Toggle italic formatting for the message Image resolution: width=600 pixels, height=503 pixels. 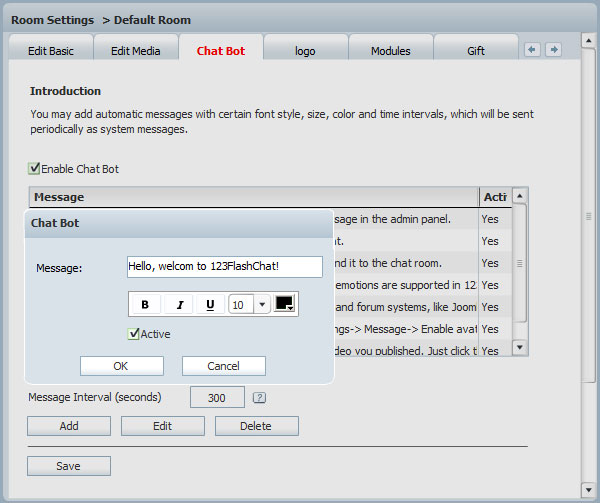point(178,305)
